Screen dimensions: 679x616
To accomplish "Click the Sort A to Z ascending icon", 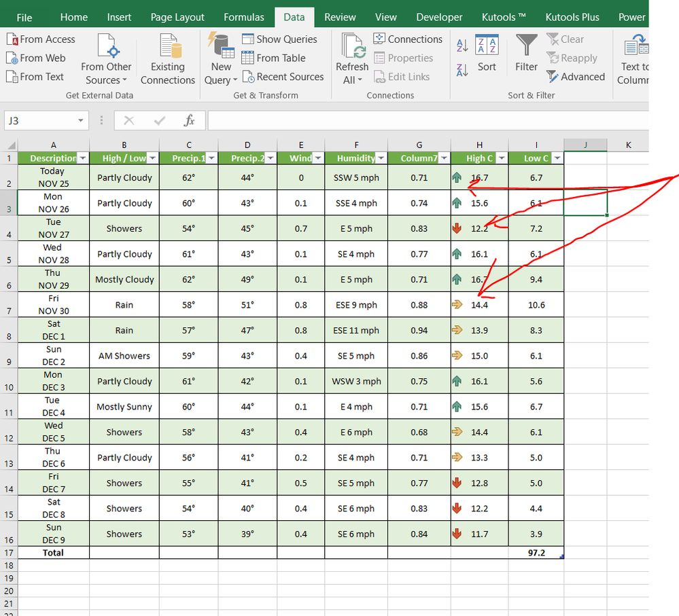I will click(x=462, y=46).
